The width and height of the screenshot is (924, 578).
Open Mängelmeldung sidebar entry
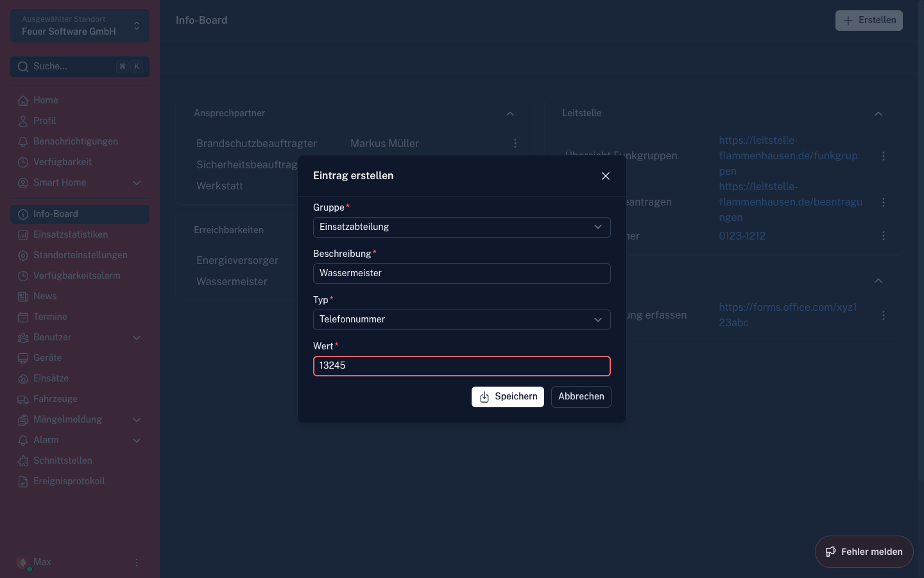click(80, 419)
